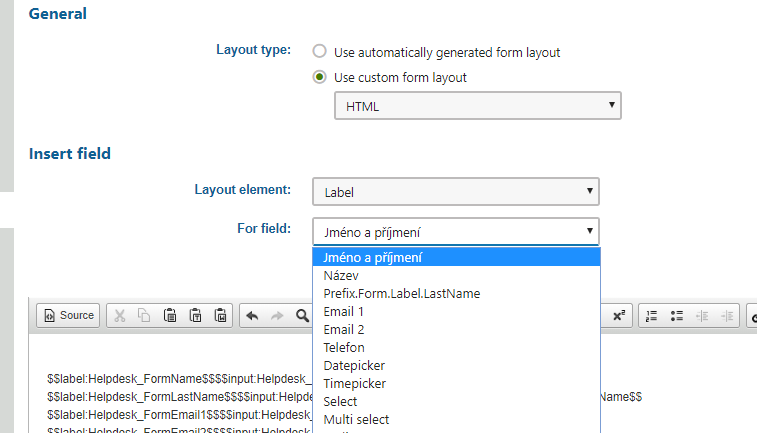Click the Paste clipboard icon
The width and height of the screenshot is (757, 433).
tap(171, 316)
